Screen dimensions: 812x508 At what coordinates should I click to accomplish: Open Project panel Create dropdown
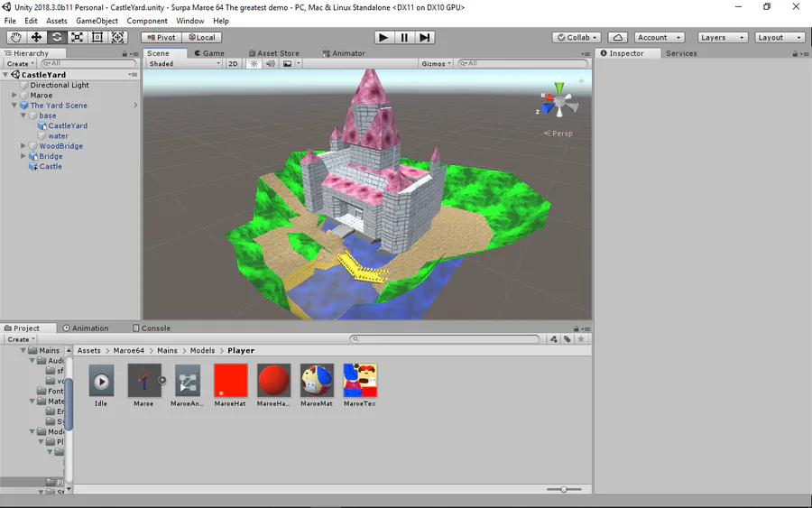pos(21,339)
